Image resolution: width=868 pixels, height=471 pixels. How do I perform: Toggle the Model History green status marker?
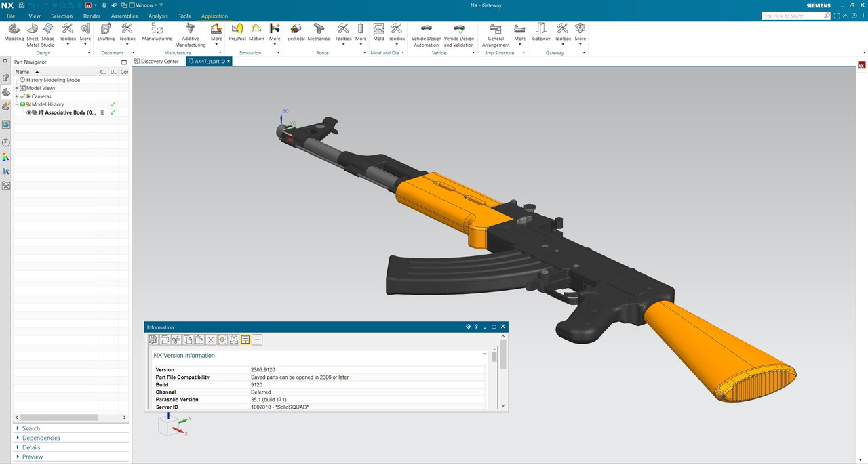point(23,104)
